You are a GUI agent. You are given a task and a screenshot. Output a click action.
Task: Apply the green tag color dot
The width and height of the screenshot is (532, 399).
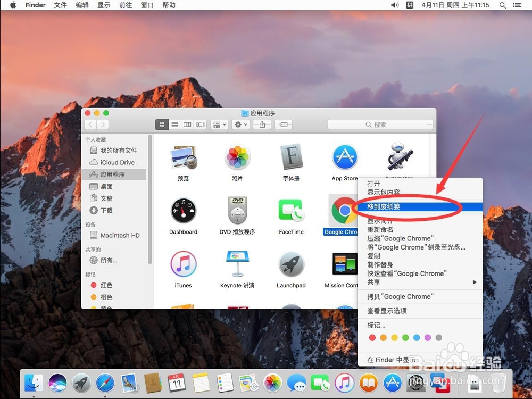(x=405, y=338)
